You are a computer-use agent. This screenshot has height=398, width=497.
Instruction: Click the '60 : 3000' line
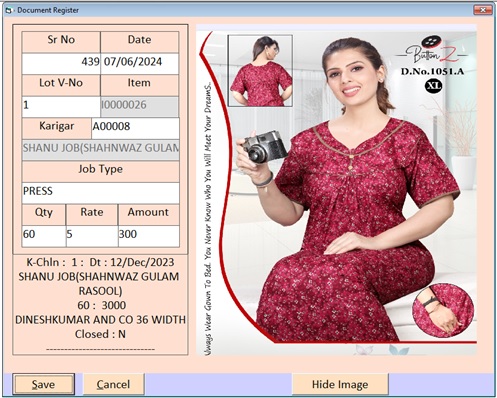[x=102, y=305]
